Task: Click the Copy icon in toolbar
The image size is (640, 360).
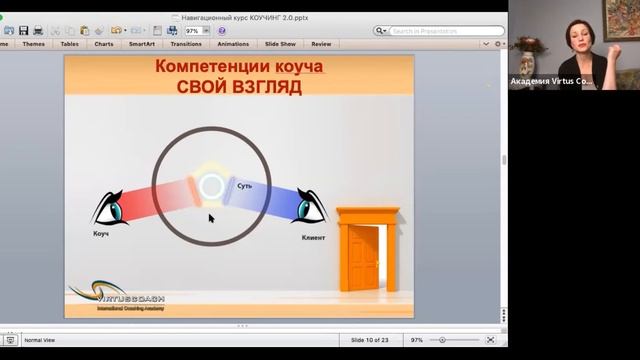Action: point(70,31)
